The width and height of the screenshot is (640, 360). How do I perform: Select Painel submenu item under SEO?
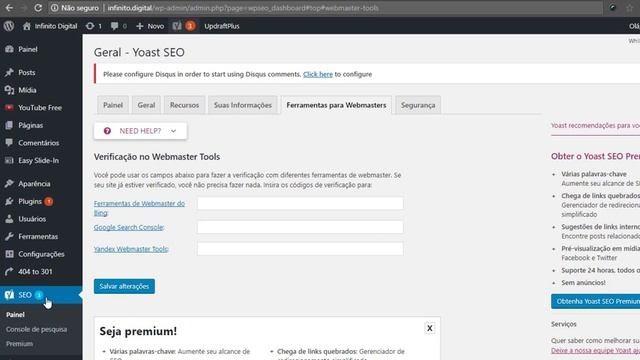click(15, 315)
